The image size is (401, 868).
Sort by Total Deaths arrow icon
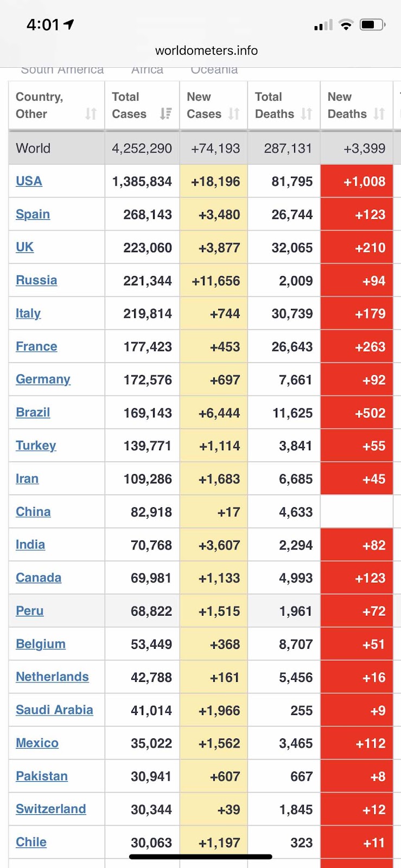point(307,114)
